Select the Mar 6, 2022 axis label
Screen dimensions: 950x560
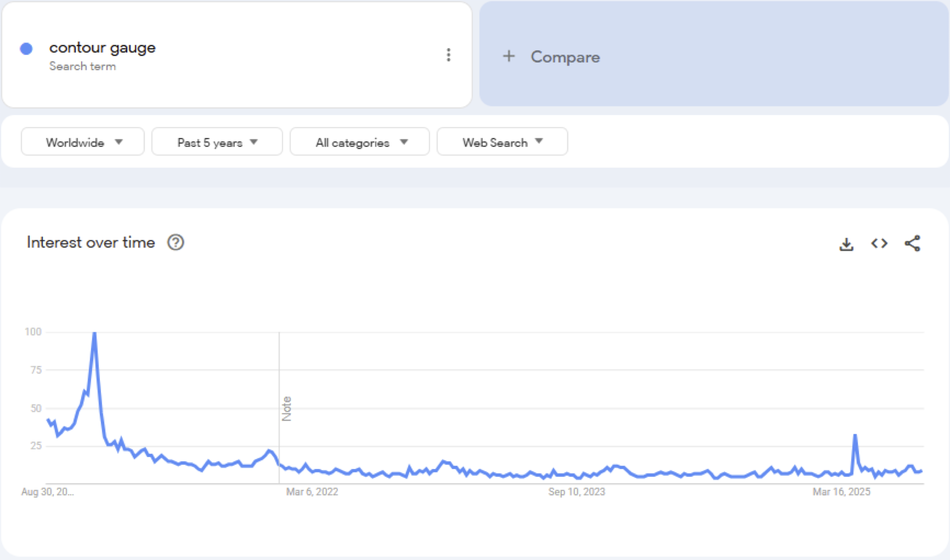(x=312, y=492)
